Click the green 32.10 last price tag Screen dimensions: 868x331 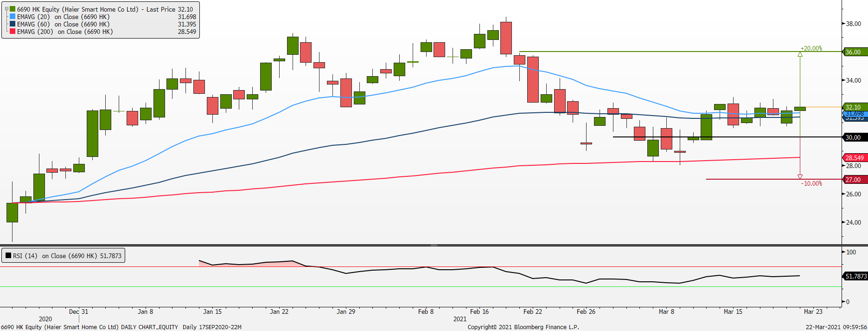[x=855, y=107]
